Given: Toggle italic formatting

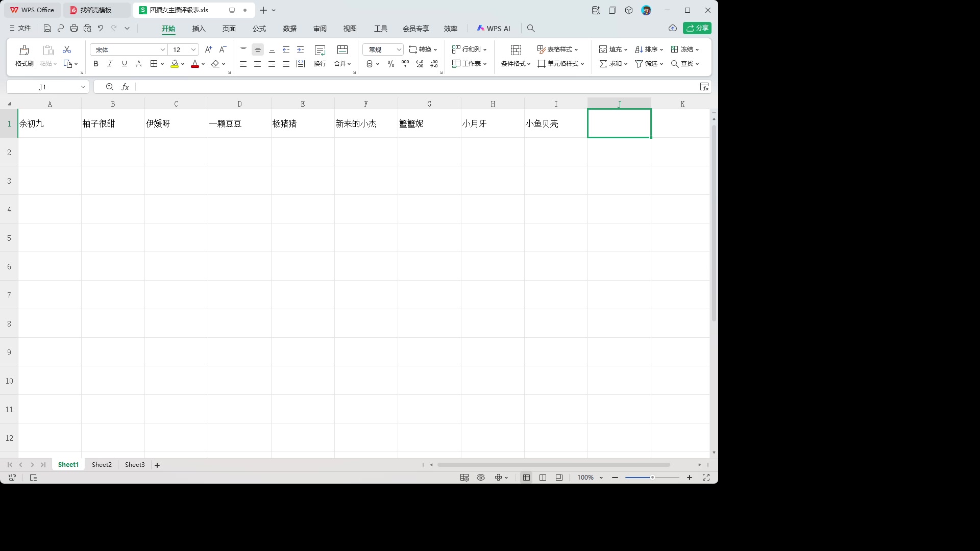Looking at the screenshot, I should tap(110, 63).
